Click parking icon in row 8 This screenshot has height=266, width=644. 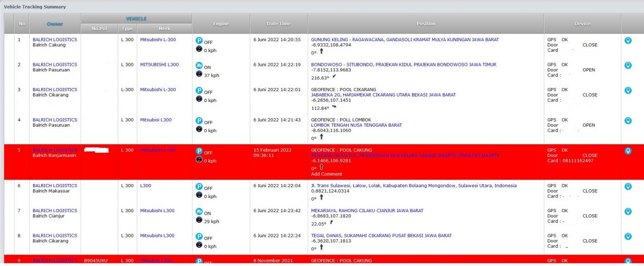pyautogui.click(x=199, y=237)
